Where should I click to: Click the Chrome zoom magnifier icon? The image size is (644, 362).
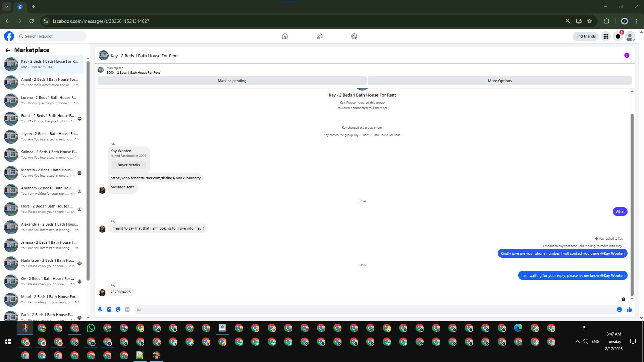(x=568, y=21)
